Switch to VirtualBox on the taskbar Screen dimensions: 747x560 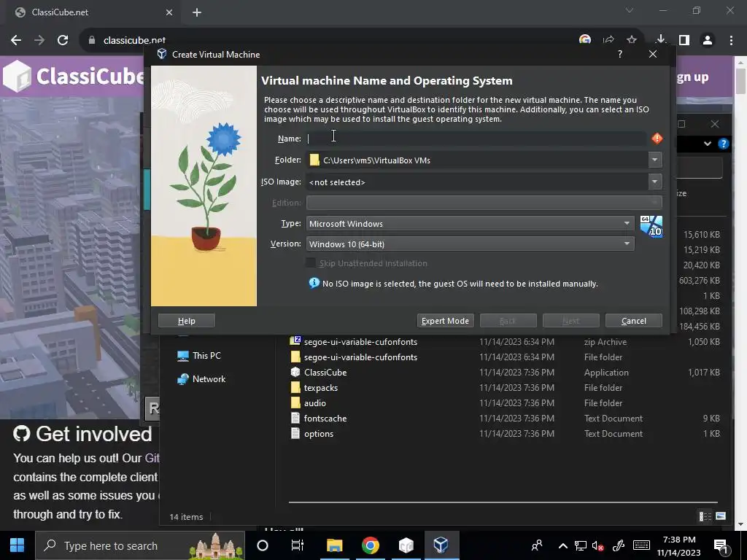[441, 545]
